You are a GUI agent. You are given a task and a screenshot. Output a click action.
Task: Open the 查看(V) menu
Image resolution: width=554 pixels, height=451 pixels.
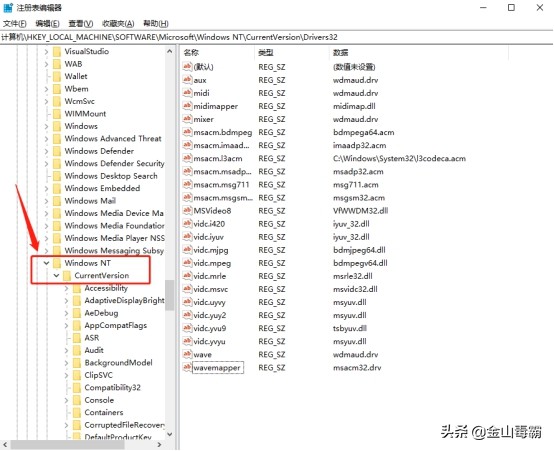(81, 24)
